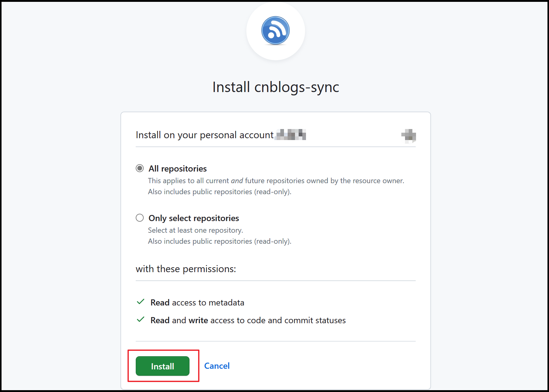Click the Install cnblogs-sync heading
The image size is (549, 392).
click(x=276, y=87)
